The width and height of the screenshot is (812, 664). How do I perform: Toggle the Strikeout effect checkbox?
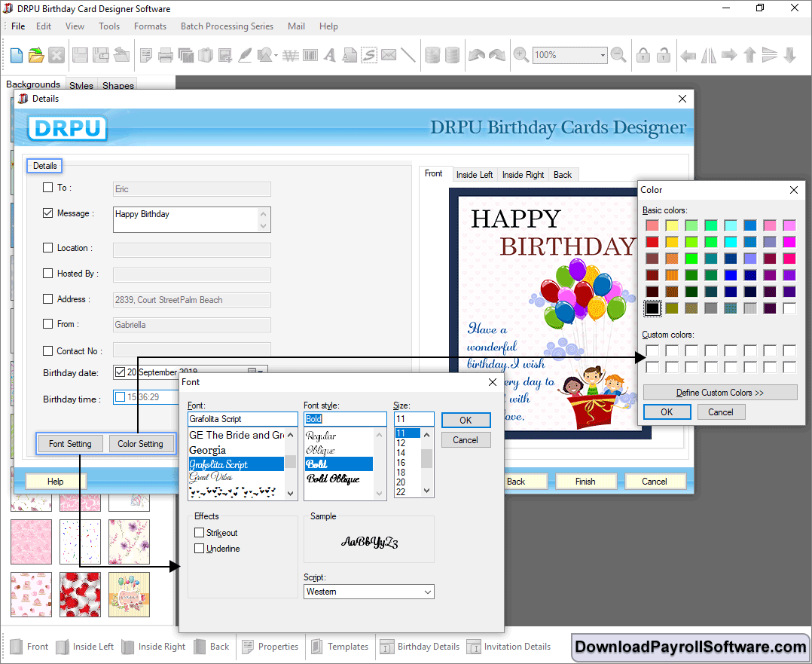click(200, 532)
